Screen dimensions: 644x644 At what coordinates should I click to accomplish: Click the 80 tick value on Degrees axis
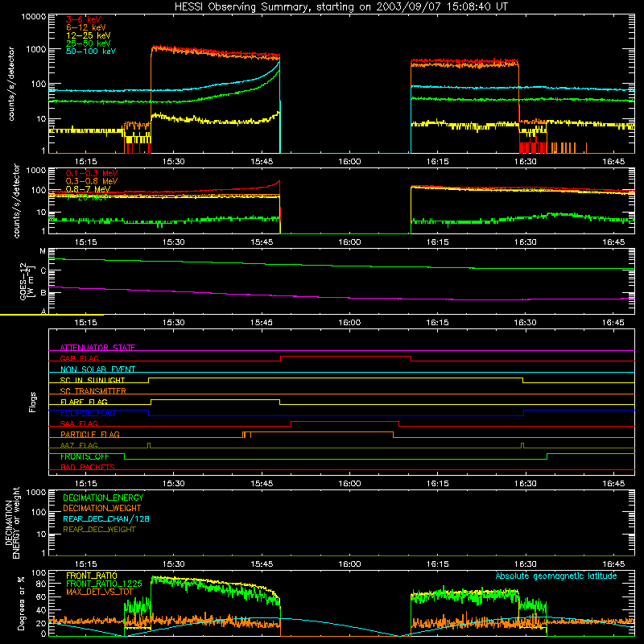(x=42, y=584)
